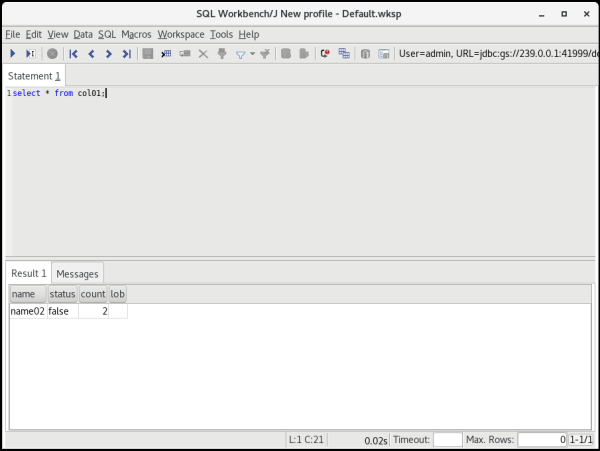600x451 pixels.
Task: Click the Reset filter icon
Action: pyautogui.click(x=265, y=54)
